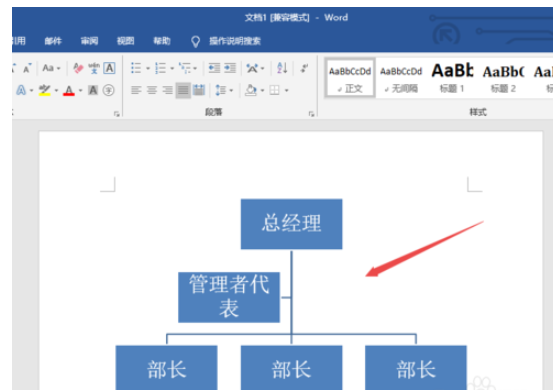Select the 正文 style
Screen dimensions: 553x390
(x=350, y=78)
